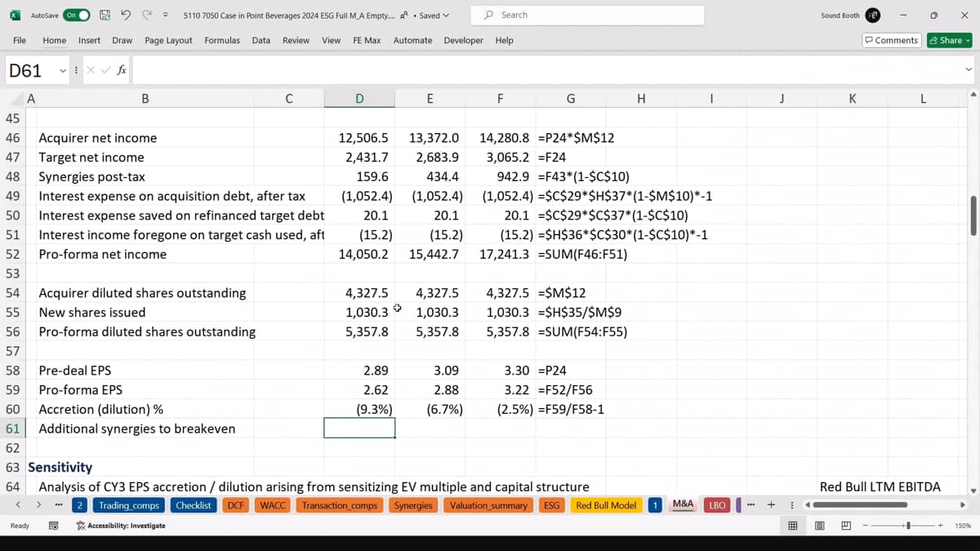
Task: Open the Data ribbon tab
Action: 261,40
